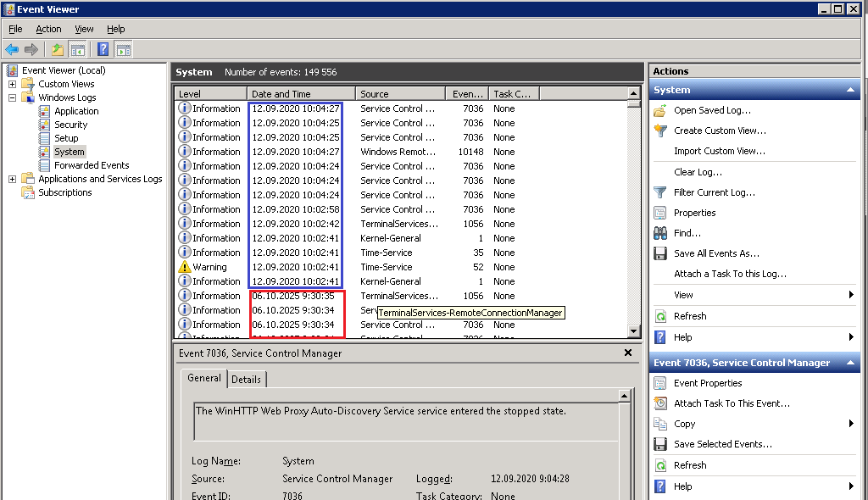Toggle Show/Hide Console Tree on the toolbar
868x500 pixels.
click(x=77, y=48)
